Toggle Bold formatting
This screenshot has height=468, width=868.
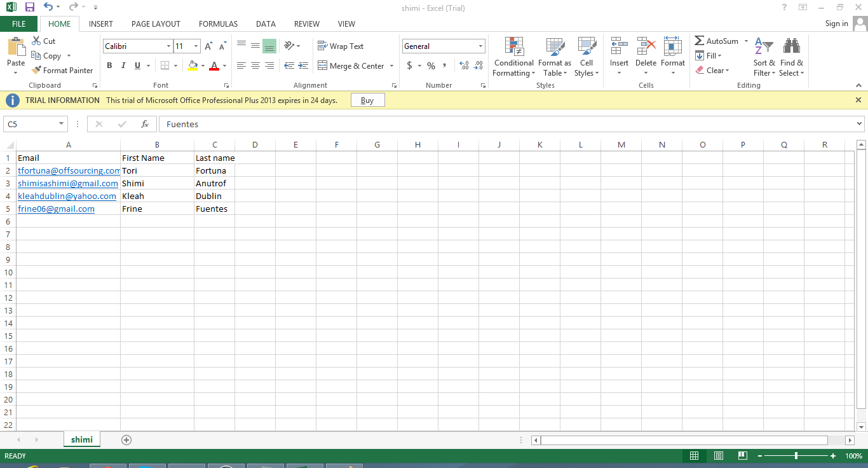coord(109,65)
